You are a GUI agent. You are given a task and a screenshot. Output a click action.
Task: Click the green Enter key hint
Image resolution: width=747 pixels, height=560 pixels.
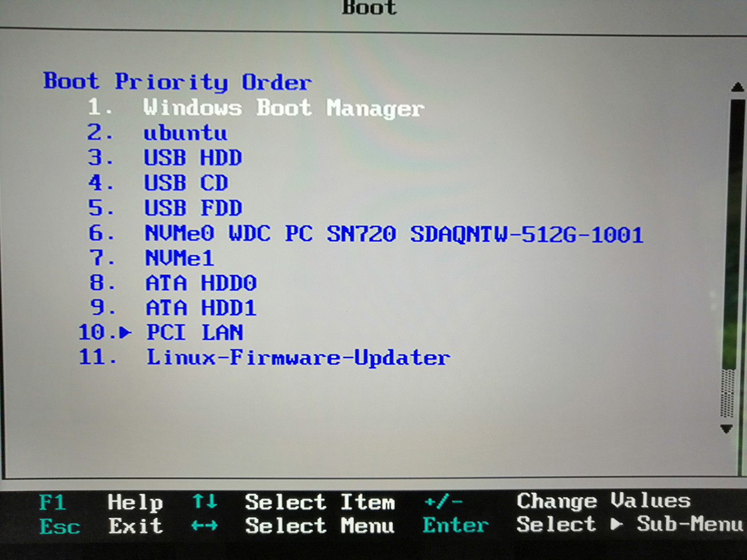[456, 525]
